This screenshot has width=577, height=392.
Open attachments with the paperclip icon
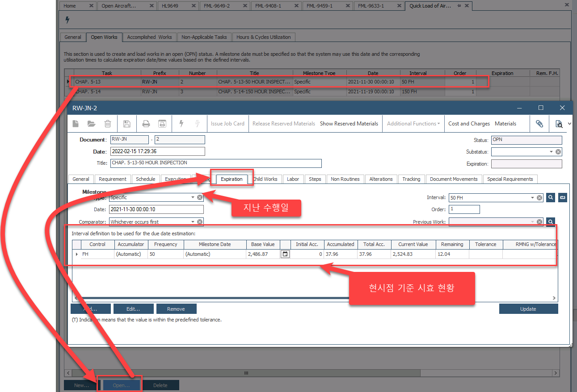(x=539, y=124)
